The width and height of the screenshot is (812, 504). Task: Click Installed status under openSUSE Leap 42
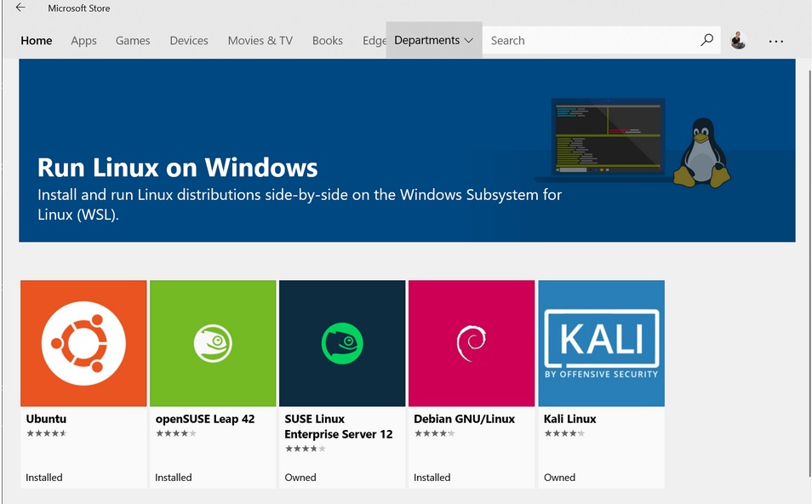tap(174, 477)
